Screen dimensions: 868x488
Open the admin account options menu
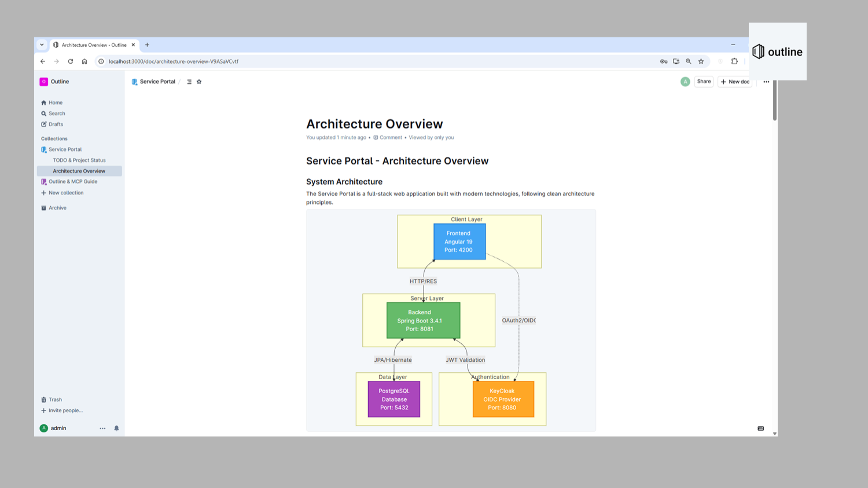pos(102,428)
